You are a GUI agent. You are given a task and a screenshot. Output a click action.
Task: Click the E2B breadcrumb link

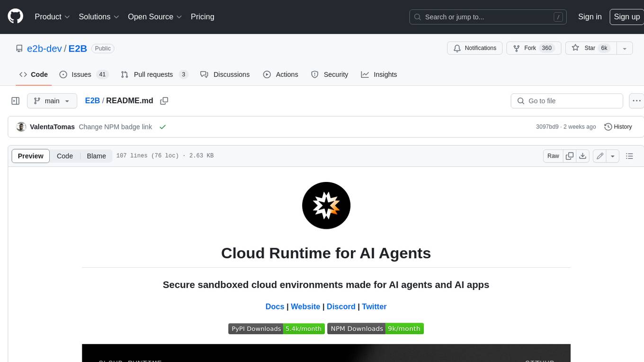pos(92,101)
